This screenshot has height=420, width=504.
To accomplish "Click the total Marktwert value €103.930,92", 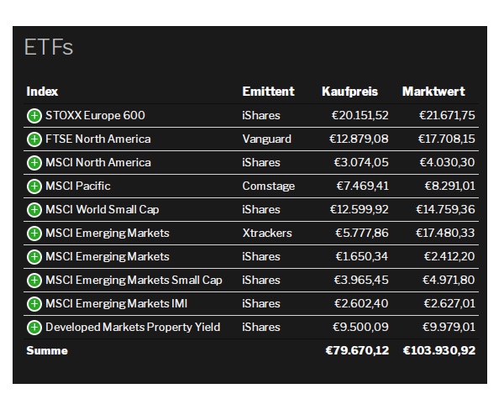I will [x=439, y=350].
